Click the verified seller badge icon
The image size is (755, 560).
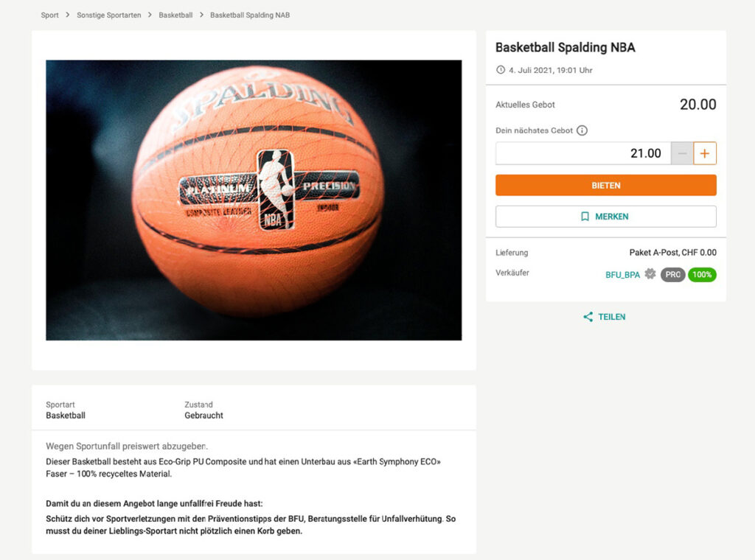click(x=650, y=274)
